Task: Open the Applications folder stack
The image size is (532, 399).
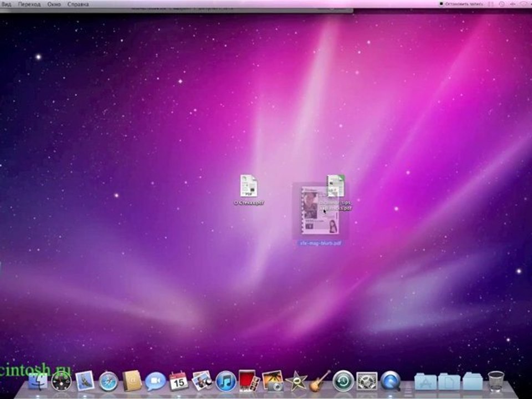Action: [426, 381]
